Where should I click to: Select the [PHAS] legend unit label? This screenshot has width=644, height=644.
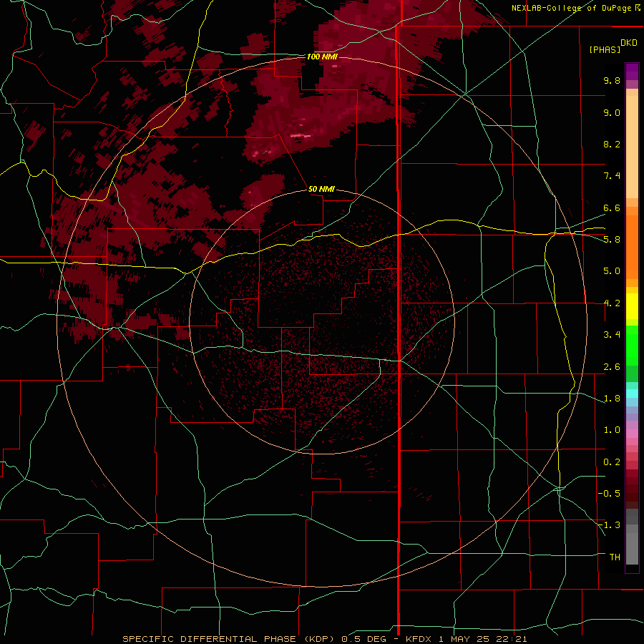click(x=605, y=49)
